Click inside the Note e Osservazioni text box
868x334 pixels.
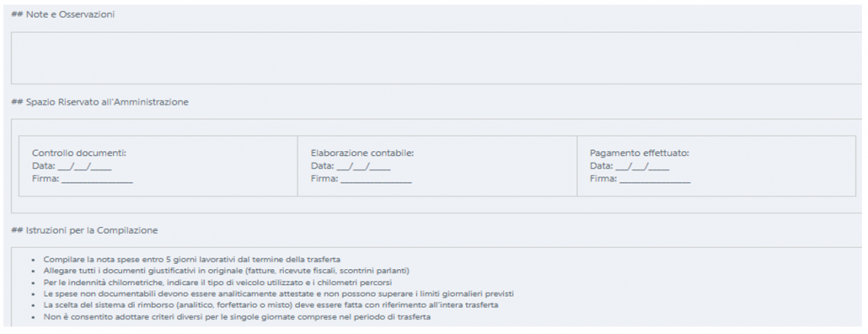(x=435, y=57)
